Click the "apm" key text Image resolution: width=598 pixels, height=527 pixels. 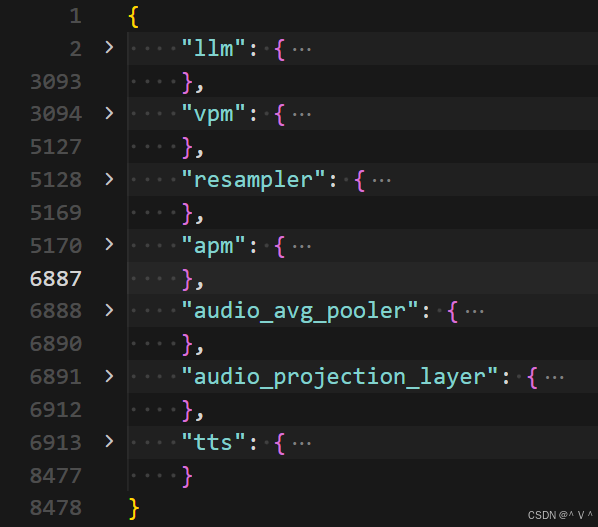214,246
